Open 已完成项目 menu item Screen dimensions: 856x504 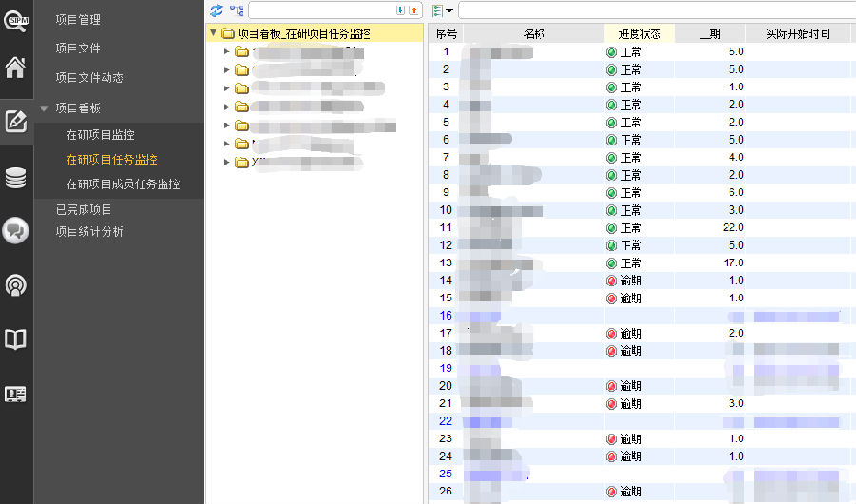pyautogui.click(x=84, y=209)
